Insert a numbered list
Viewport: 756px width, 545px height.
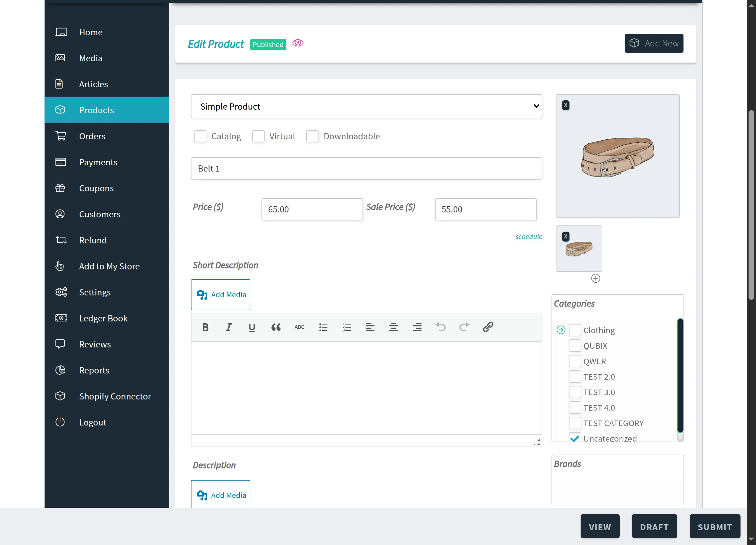click(347, 327)
